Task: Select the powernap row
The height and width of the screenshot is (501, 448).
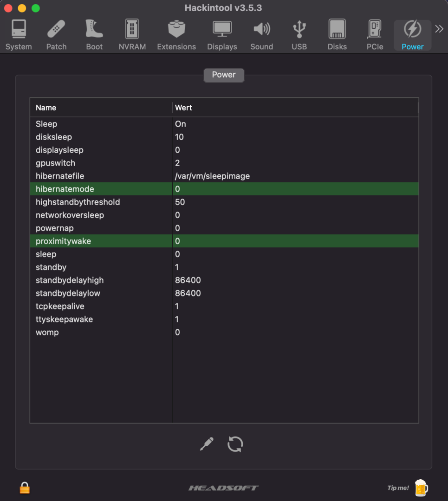Action: point(224,228)
